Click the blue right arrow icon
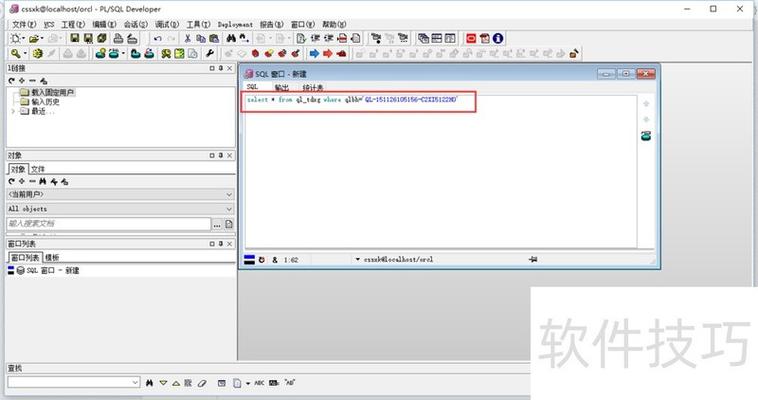 [314, 53]
